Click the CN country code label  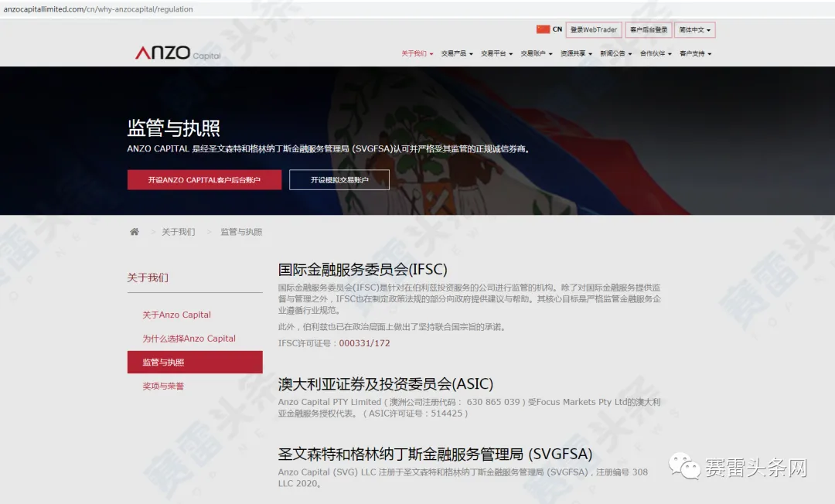coord(557,29)
